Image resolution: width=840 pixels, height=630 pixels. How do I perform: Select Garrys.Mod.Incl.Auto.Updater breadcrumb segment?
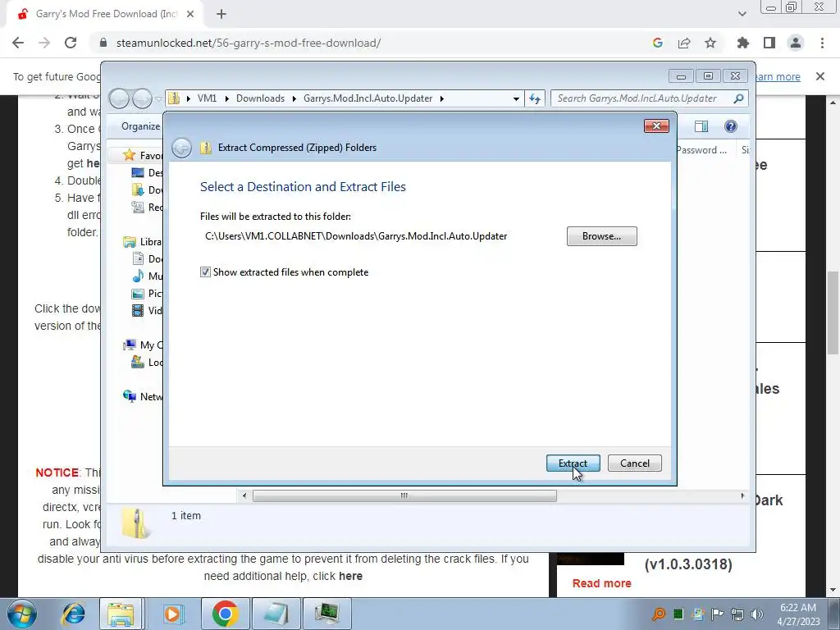pos(368,98)
